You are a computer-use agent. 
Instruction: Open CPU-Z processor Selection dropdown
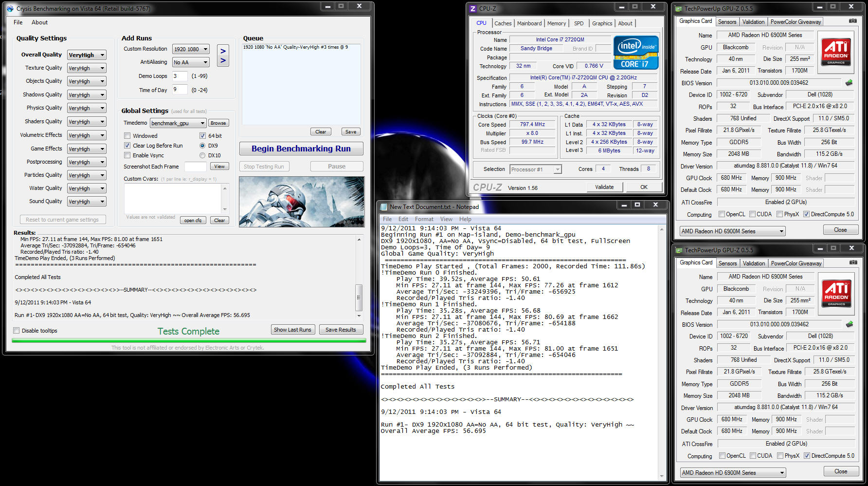(x=536, y=169)
